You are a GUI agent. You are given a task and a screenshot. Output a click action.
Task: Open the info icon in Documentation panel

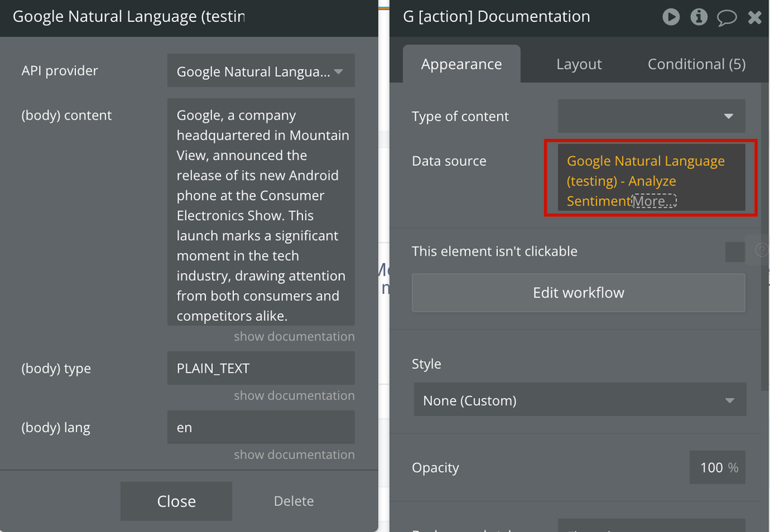[699, 17]
